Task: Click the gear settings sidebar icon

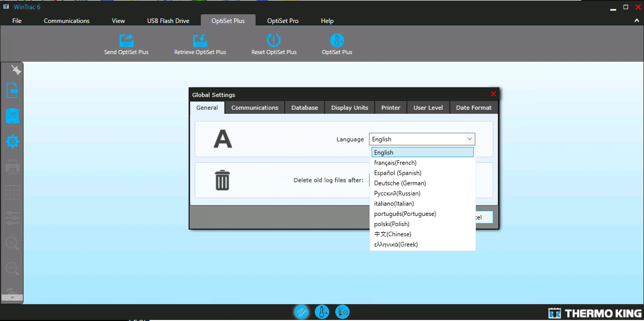Action: pyautogui.click(x=12, y=141)
